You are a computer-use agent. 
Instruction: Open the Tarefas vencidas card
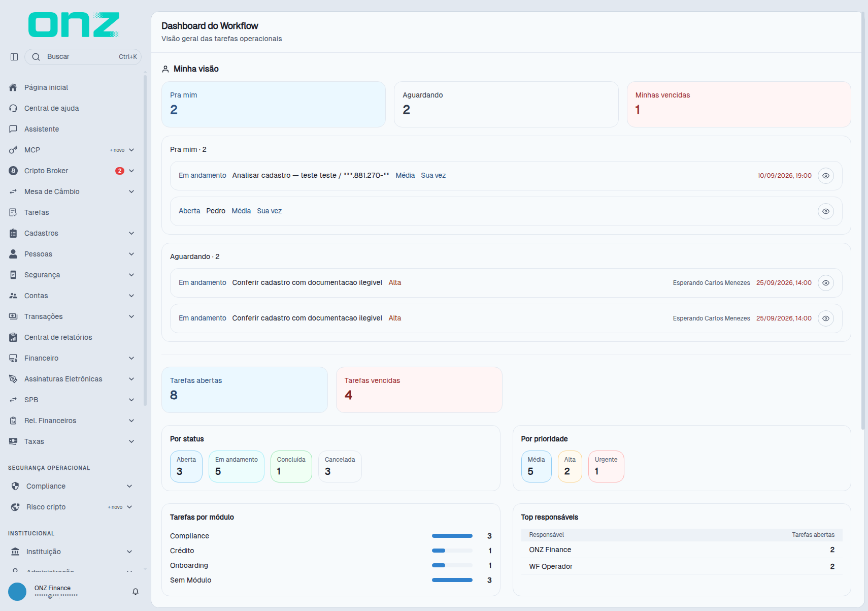(419, 390)
